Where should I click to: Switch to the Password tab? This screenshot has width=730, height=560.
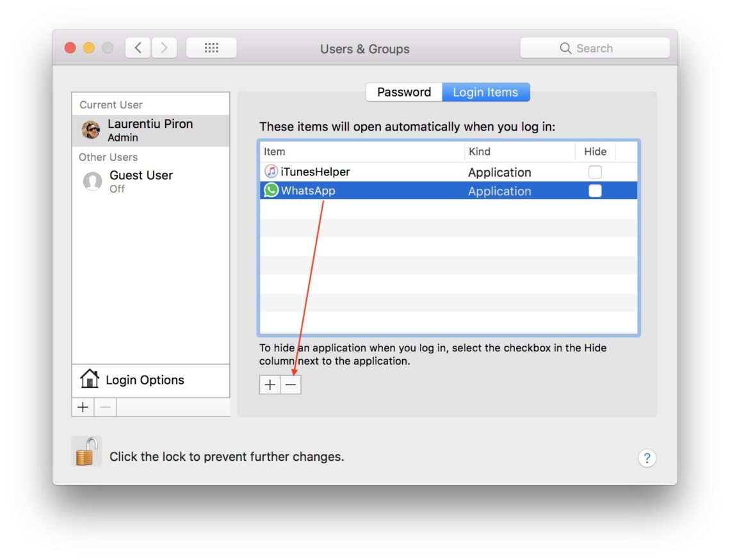tap(403, 92)
